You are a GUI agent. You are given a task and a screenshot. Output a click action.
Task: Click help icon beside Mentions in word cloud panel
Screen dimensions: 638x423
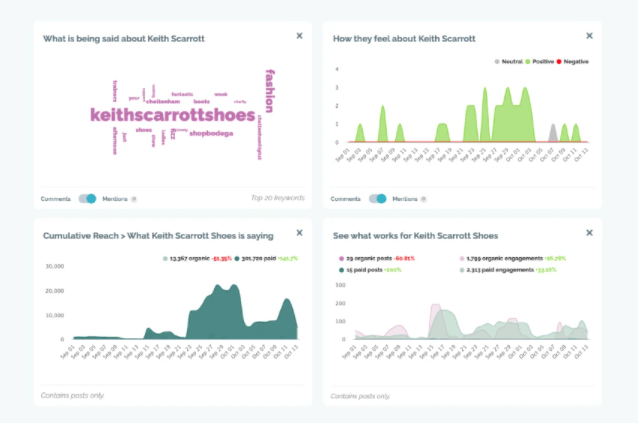134,199
